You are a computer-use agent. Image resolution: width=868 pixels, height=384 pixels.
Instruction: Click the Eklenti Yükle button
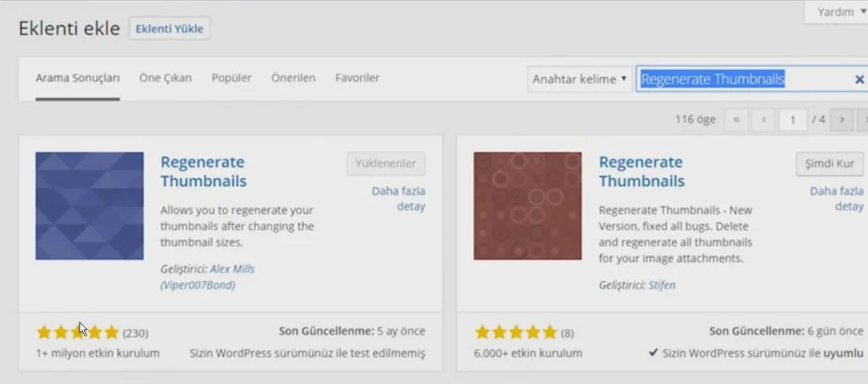170,28
